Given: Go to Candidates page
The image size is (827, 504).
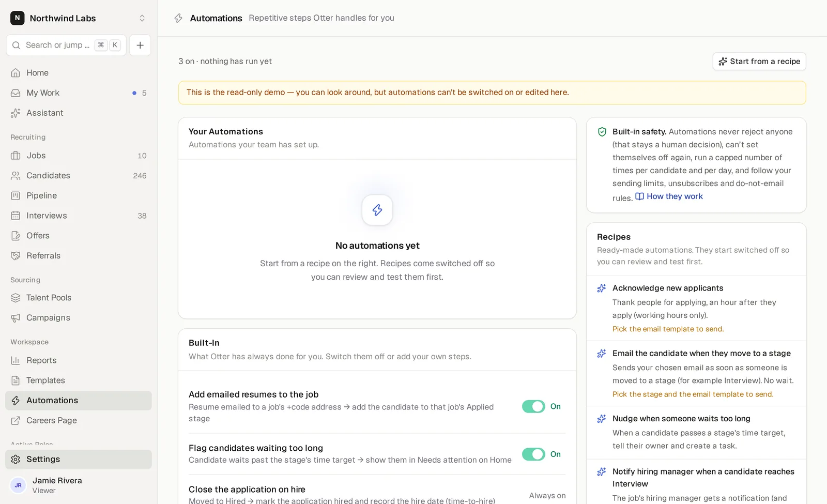Looking at the screenshot, I should click(79, 176).
